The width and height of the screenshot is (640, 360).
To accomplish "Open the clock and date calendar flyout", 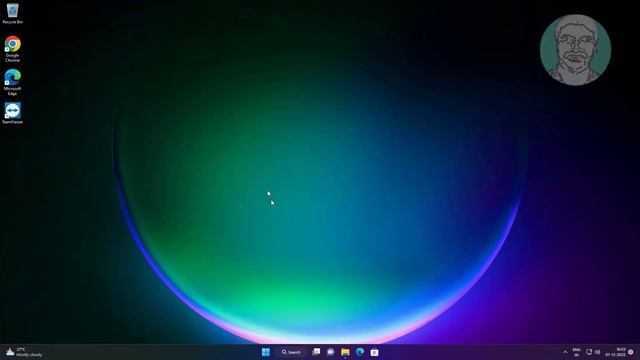I will click(x=616, y=352).
